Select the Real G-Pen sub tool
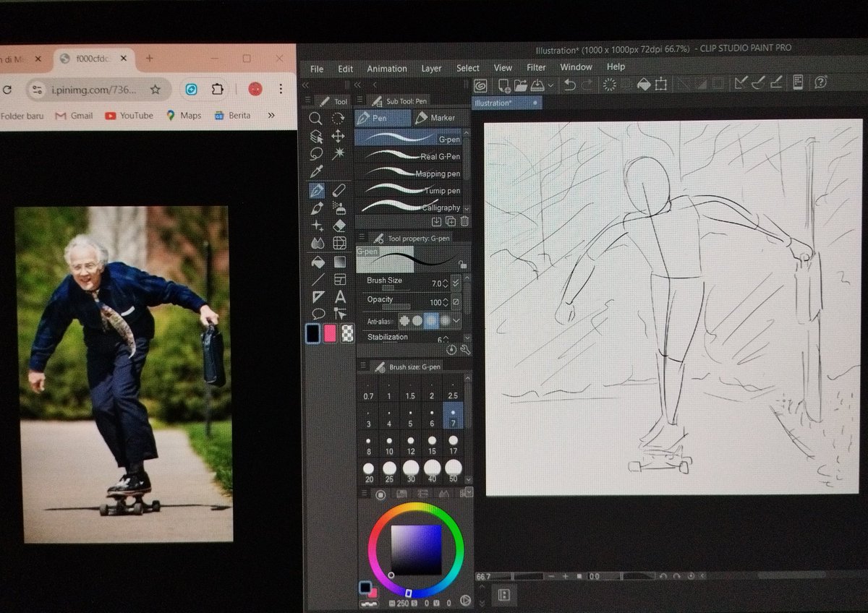The width and height of the screenshot is (868, 613). [408, 155]
